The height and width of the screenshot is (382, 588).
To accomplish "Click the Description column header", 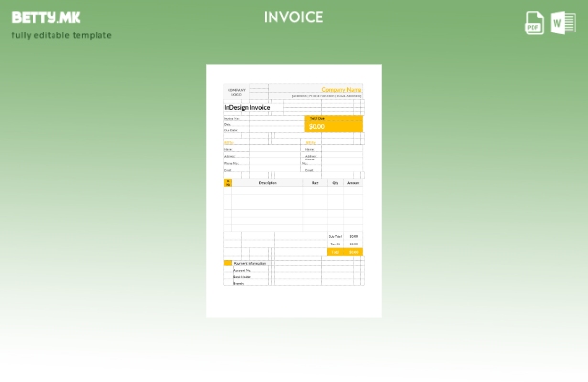I will point(268,181).
